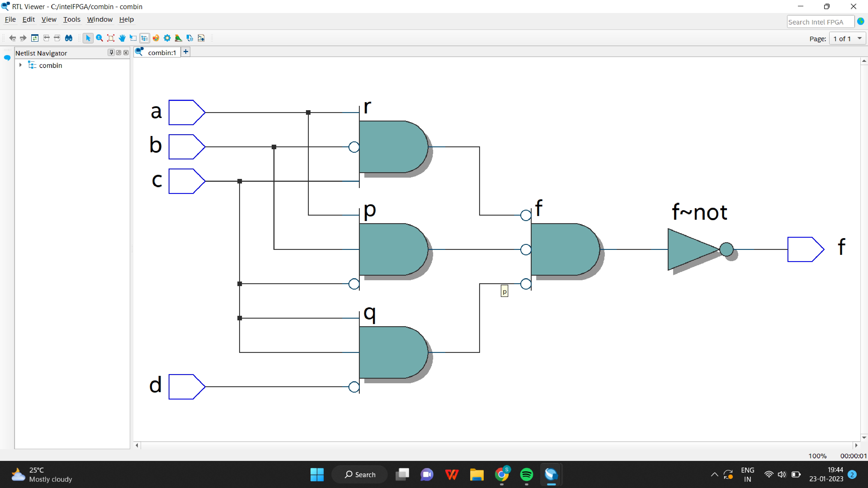Open the File menu
Screen dimensions: 868x488
10,20
